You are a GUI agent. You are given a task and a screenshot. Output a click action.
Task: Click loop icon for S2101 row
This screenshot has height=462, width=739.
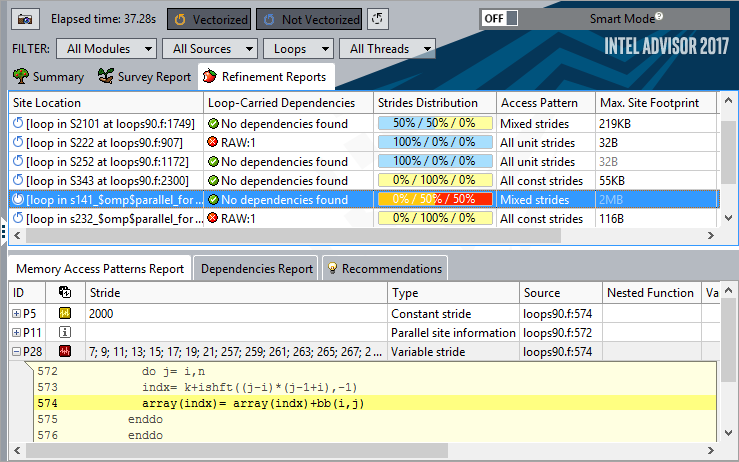18,123
